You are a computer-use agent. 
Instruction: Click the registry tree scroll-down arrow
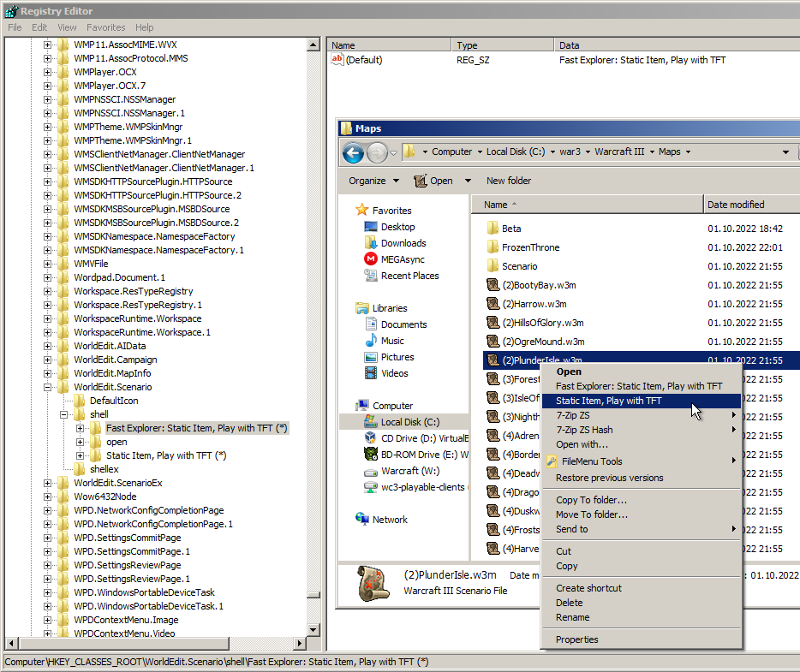click(x=313, y=630)
